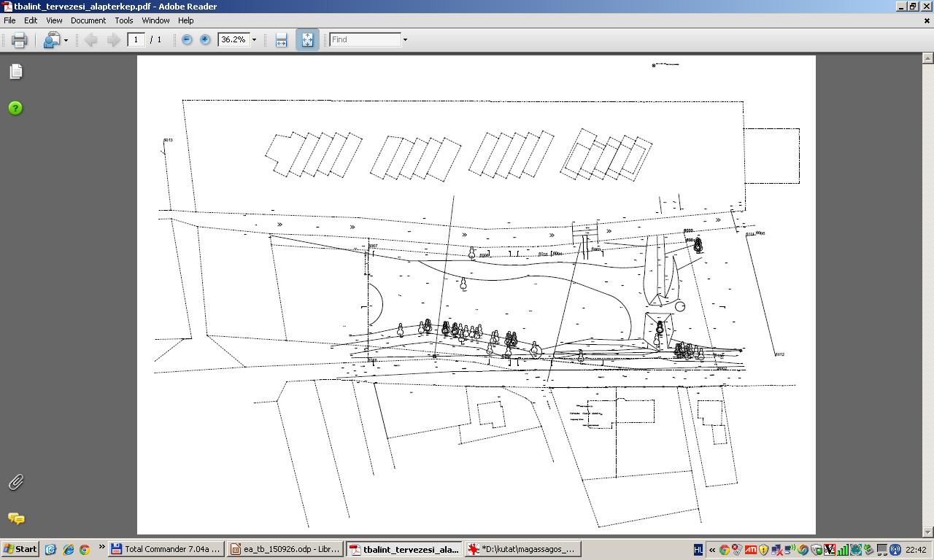Click the 22:42 clock in taskbar
The image size is (934, 560).
point(916,550)
